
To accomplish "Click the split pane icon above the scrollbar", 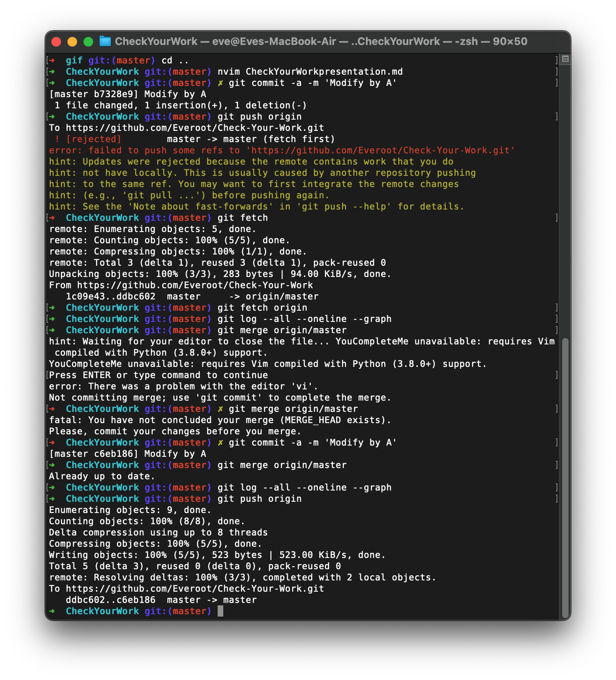I will pos(565,59).
